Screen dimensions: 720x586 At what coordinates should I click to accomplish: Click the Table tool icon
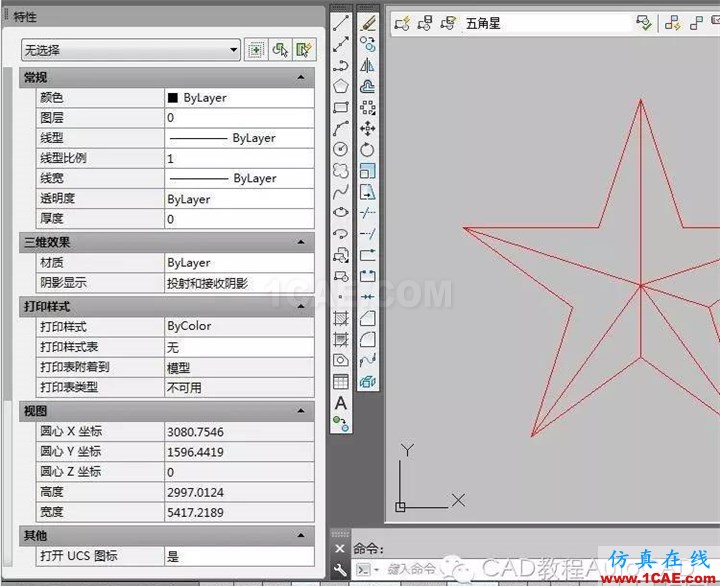click(341, 381)
